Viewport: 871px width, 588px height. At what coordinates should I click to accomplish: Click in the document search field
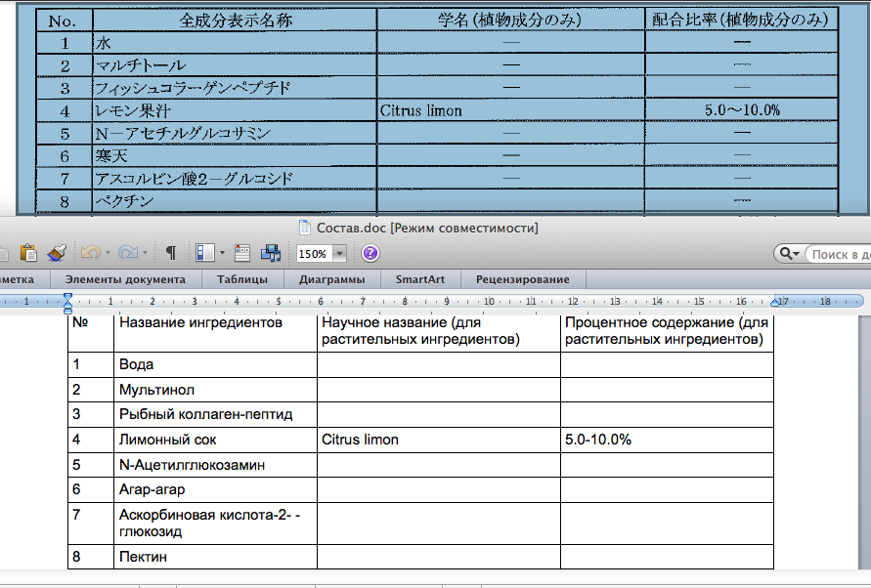(839, 254)
